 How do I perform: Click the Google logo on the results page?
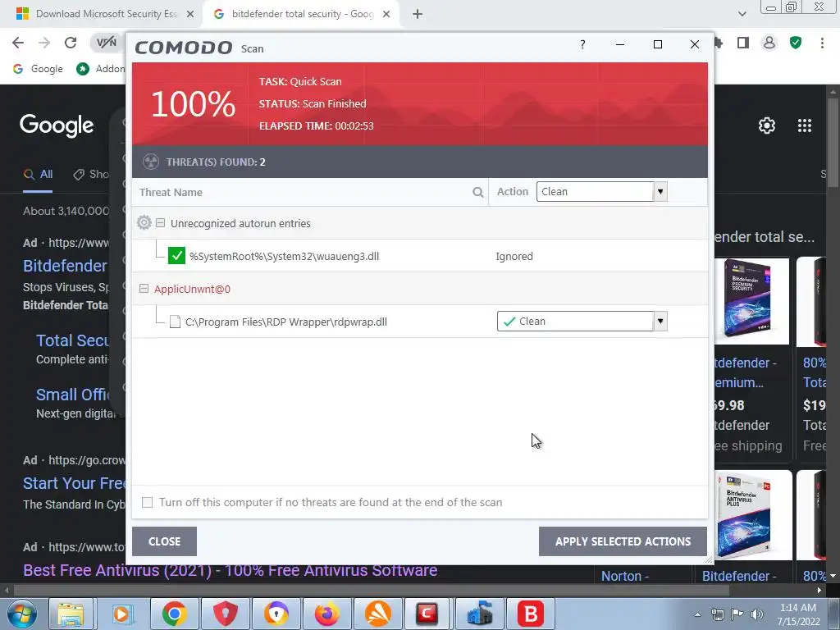click(57, 126)
